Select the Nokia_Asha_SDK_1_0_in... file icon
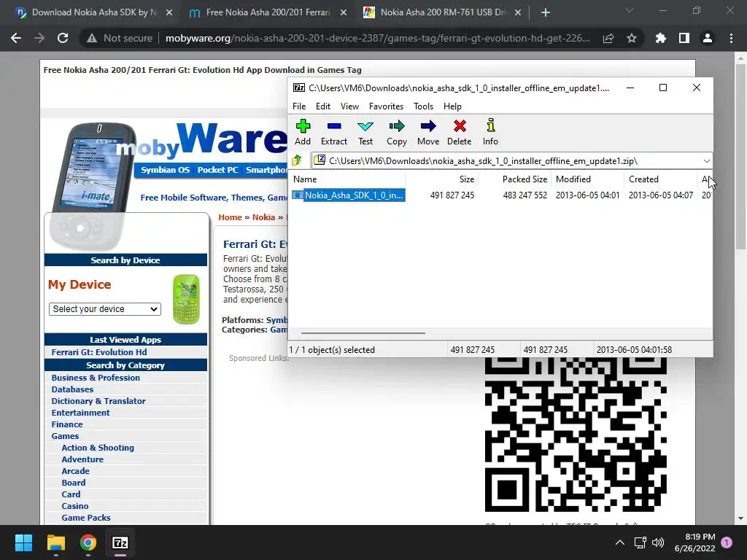 298,195
